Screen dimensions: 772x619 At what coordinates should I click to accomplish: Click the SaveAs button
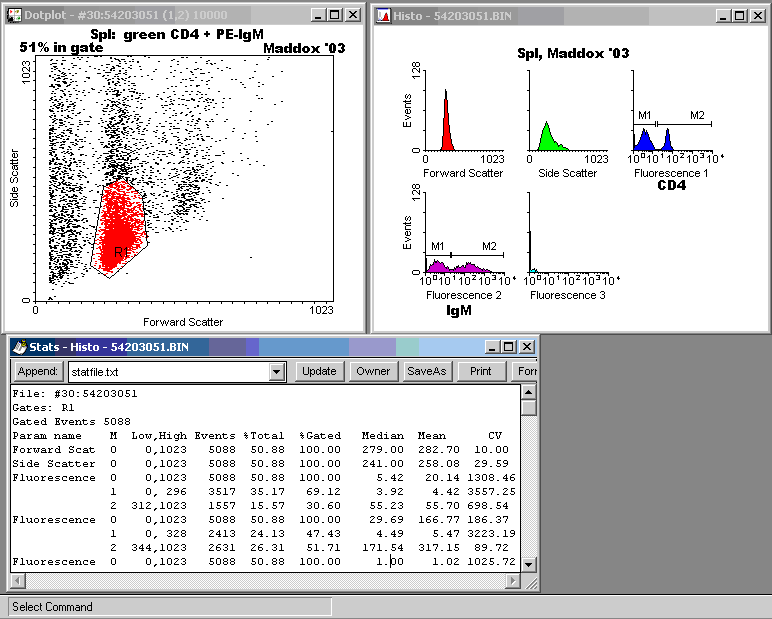(426, 371)
